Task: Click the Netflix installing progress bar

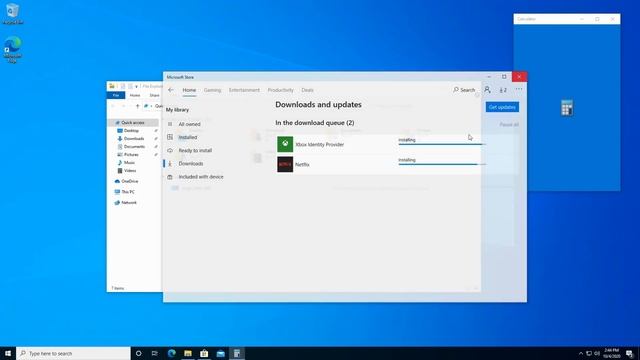Action: click(x=442, y=164)
